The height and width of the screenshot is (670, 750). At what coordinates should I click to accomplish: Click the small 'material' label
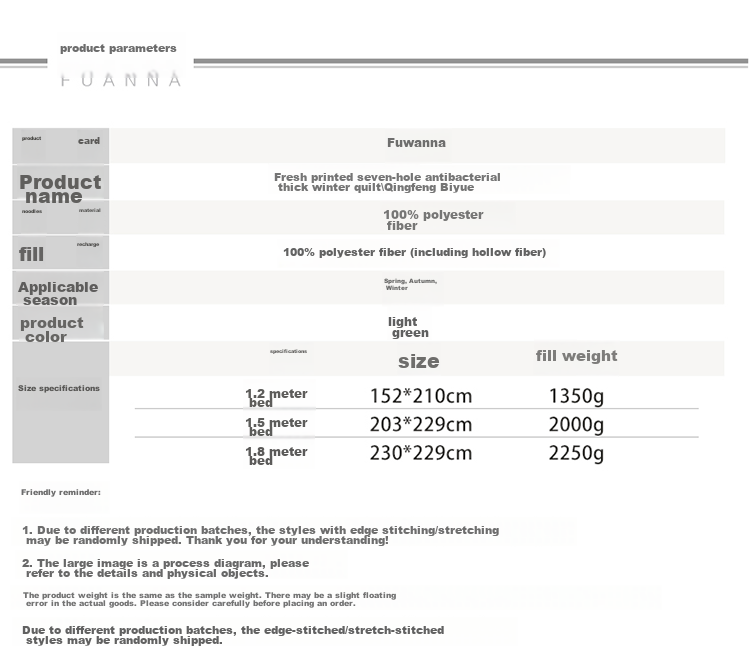point(90,210)
